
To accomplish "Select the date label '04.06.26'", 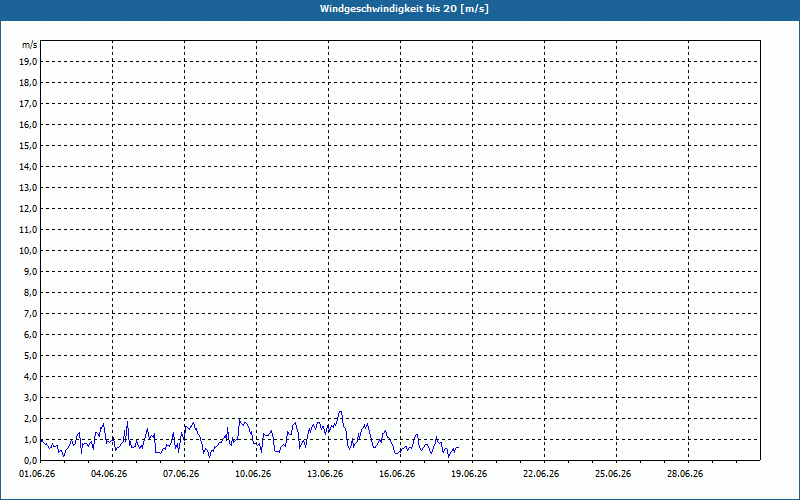I will click(x=109, y=474).
